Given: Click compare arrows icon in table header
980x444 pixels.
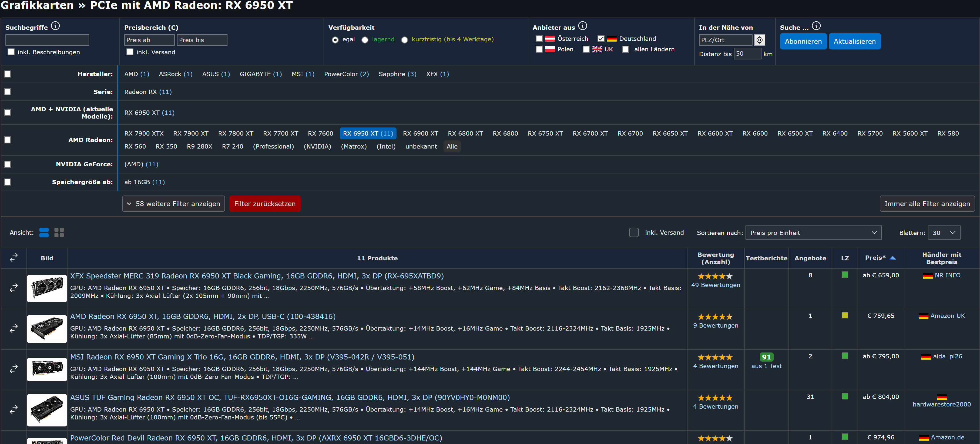Looking at the screenshot, I should click(14, 258).
